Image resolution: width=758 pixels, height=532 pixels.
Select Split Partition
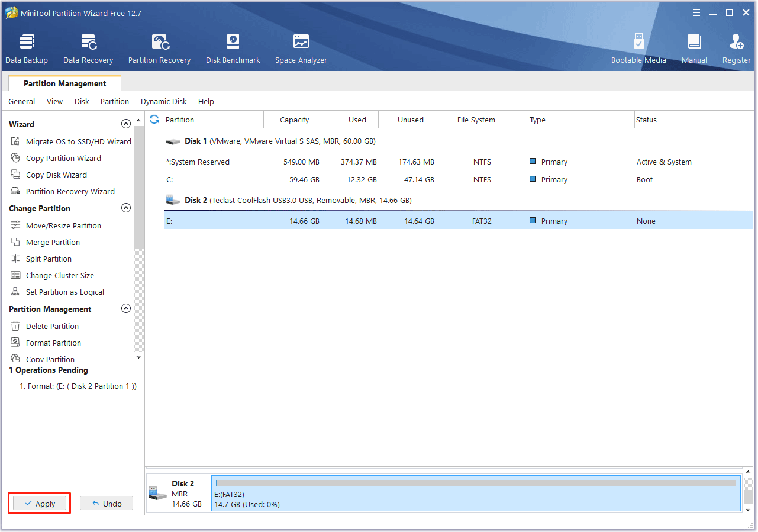tap(41, 259)
